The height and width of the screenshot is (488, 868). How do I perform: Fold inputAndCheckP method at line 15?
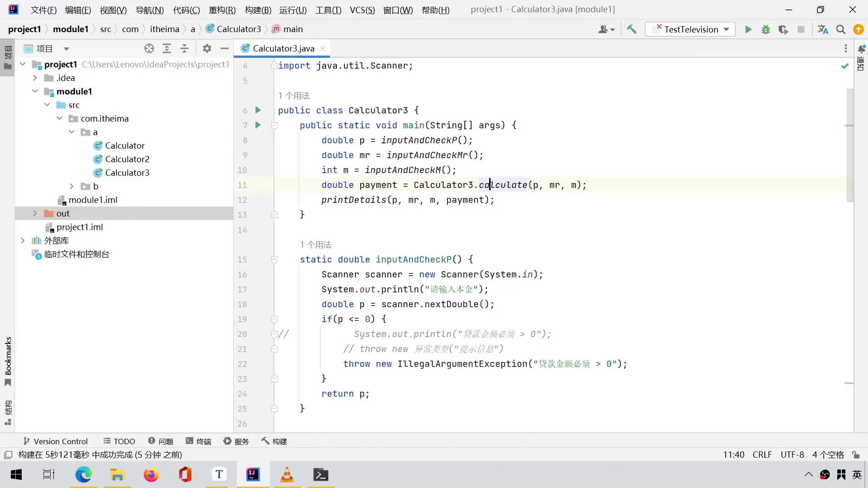coord(274,259)
